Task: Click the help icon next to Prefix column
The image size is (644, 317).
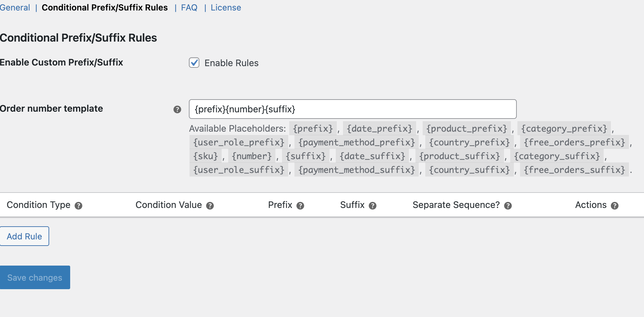Action: click(300, 206)
